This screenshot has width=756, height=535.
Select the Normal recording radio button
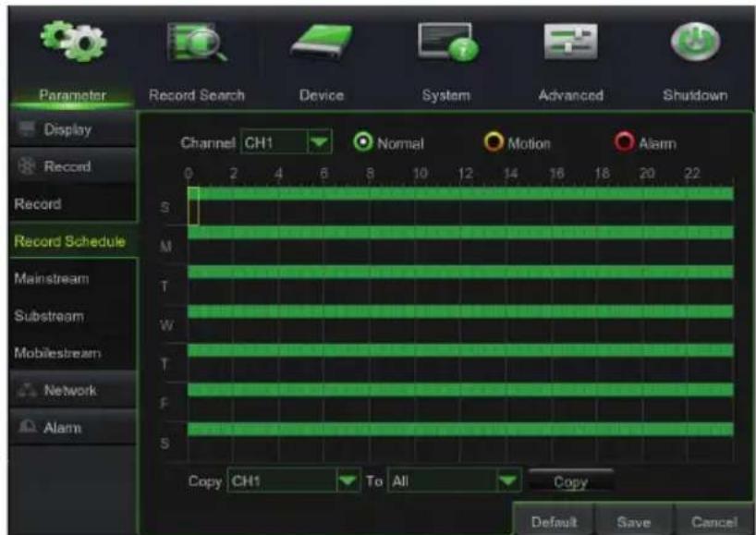363,142
